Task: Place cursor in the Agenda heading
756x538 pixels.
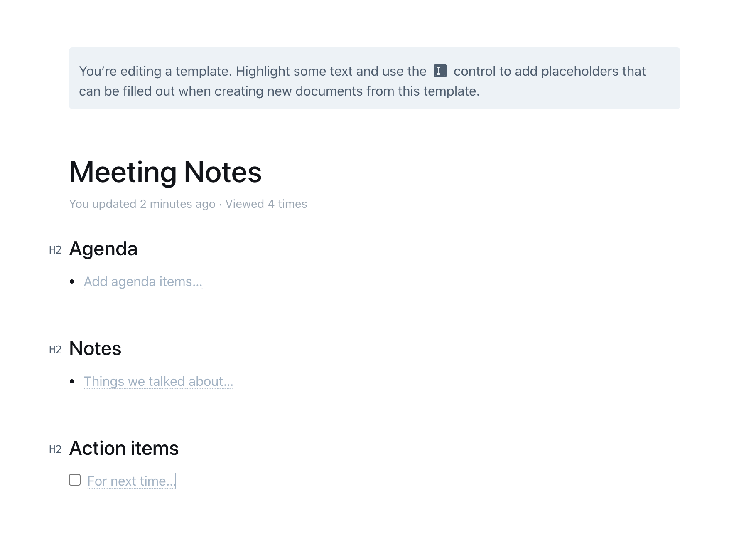Action: point(103,249)
